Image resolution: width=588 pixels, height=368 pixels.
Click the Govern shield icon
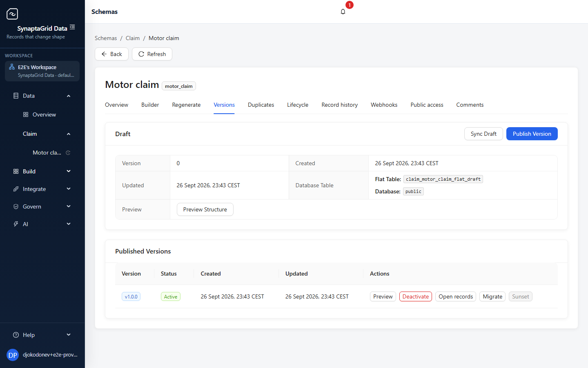[x=16, y=206]
